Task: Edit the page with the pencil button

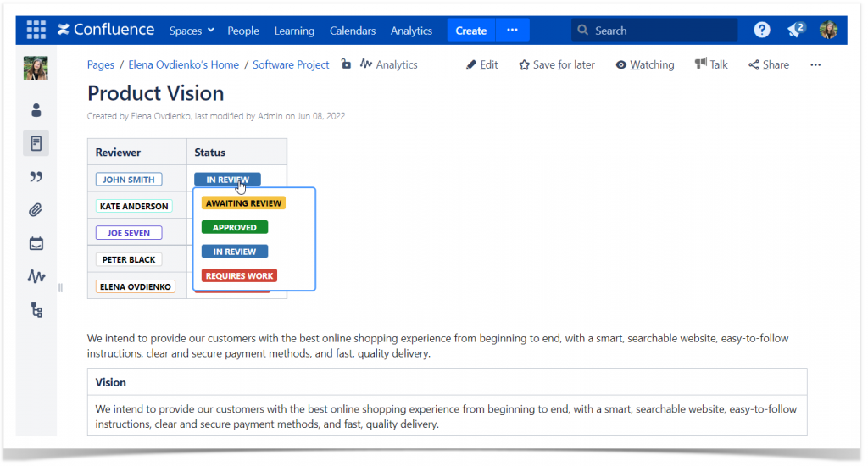Action: (x=481, y=64)
